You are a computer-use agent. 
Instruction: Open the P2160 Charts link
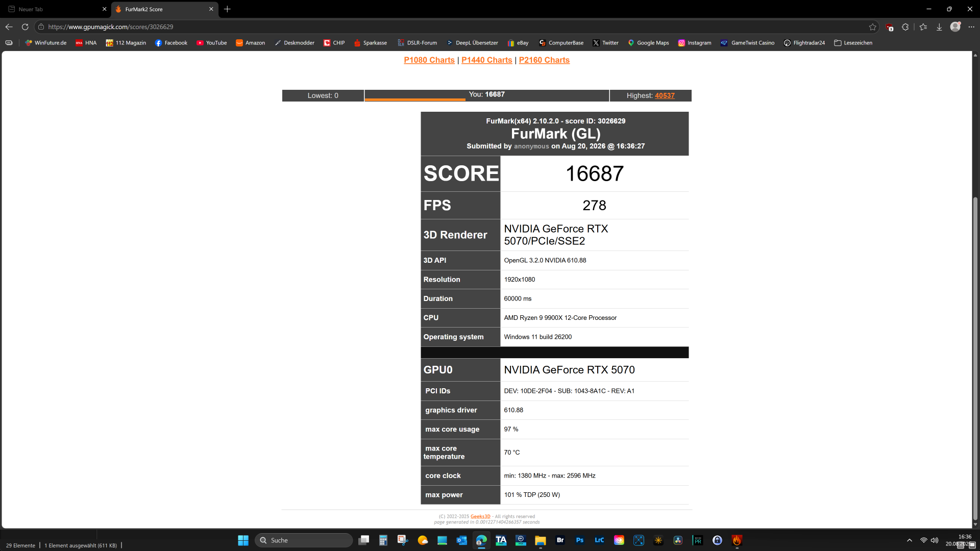(544, 60)
